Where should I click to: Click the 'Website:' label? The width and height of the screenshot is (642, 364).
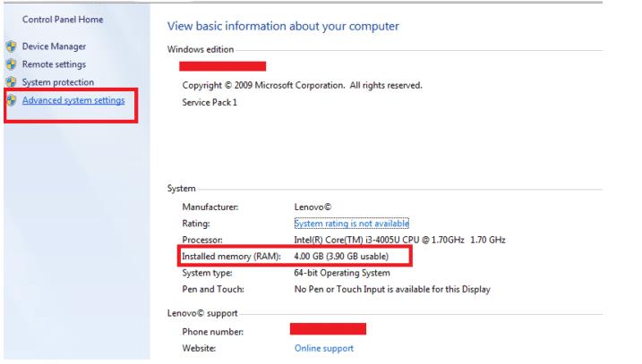tap(199, 349)
